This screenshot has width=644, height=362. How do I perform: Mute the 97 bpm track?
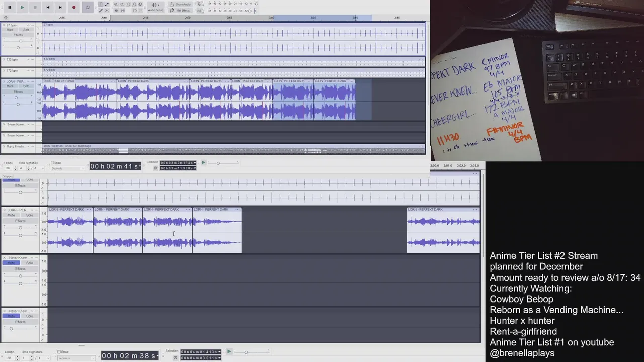coord(10,30)
